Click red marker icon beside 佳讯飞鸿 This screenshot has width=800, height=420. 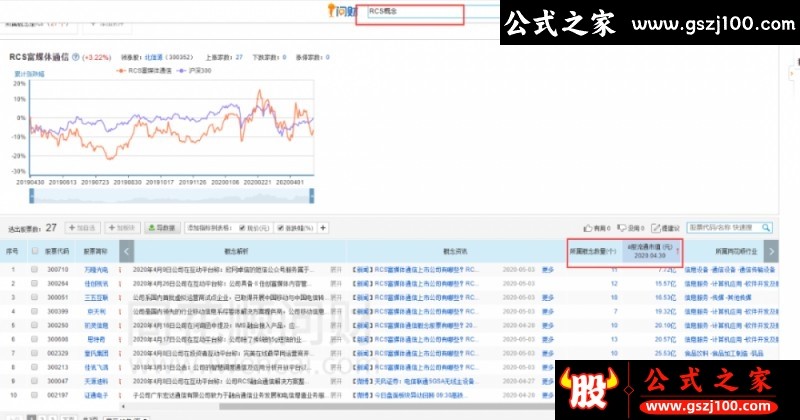click(120, 367)
